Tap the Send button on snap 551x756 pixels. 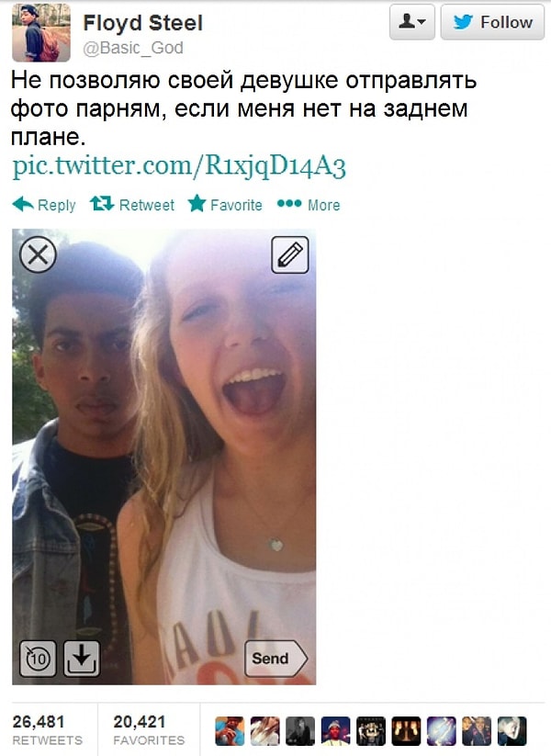pyautogui.click(x=275, y=658)
